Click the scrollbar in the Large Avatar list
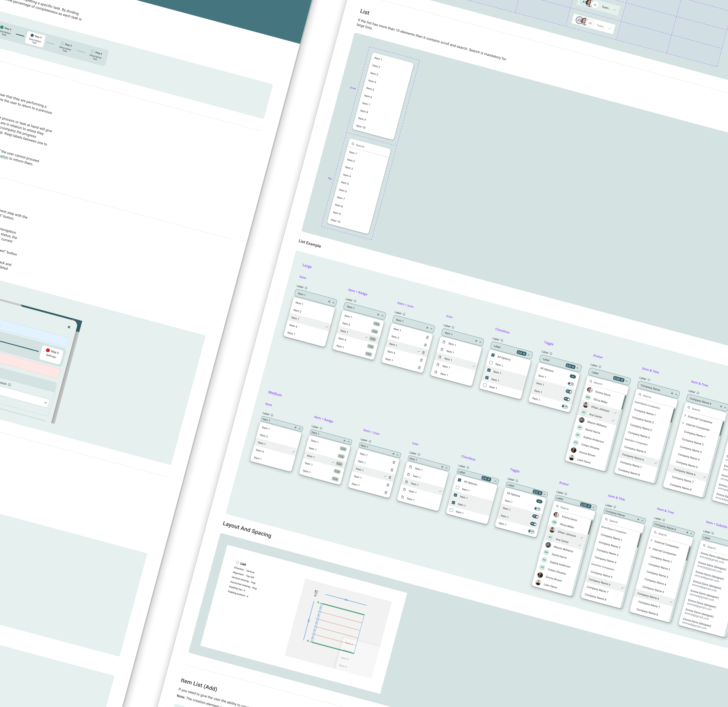 coord(624,402)
